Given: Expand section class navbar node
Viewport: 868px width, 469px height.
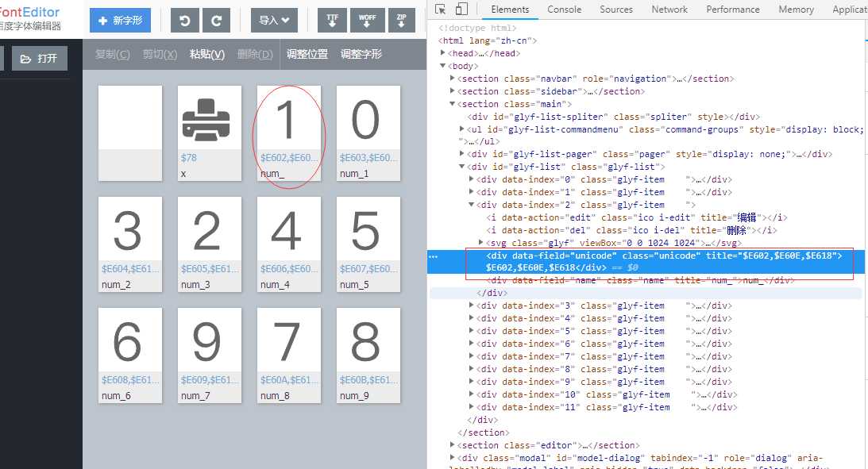Looking at the screenshot, I should [x=453, y=79].
